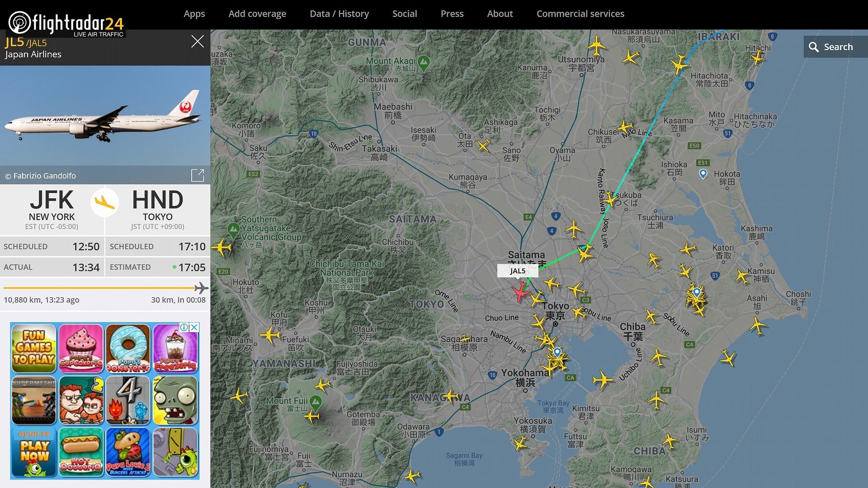Select aircraft near Asahi on east coast
Viewport: 868px width, 488px height.
click(758, 326)
